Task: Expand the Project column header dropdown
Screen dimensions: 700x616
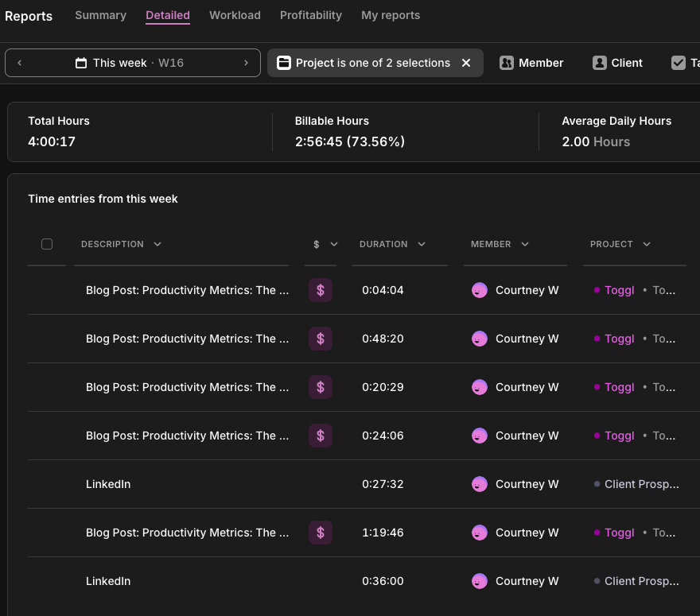Action: 647,244
